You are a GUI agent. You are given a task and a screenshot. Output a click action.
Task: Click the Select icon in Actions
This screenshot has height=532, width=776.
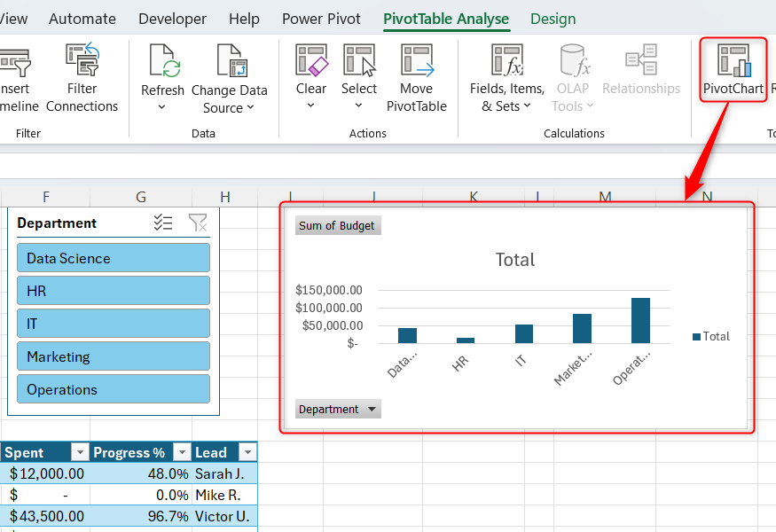(359, 60)
